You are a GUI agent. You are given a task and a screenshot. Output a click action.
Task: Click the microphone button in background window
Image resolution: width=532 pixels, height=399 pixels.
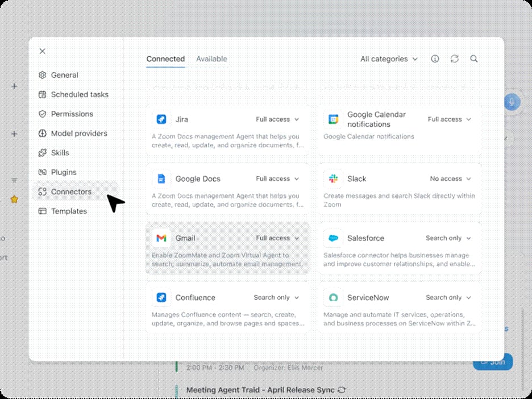pos(512,102)
